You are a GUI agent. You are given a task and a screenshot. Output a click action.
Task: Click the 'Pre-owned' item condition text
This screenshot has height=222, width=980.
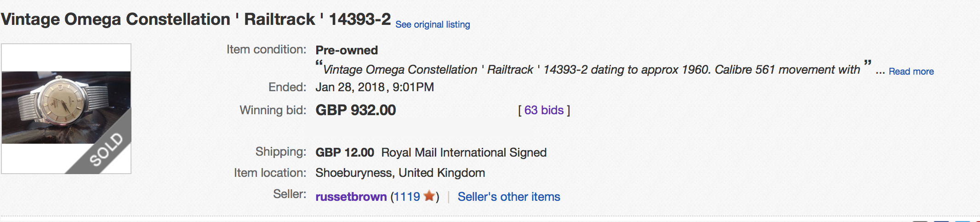click(x=347, y=50)
